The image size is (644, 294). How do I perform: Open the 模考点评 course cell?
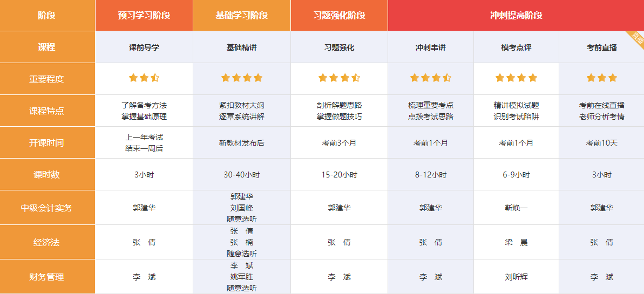(516, 47)
